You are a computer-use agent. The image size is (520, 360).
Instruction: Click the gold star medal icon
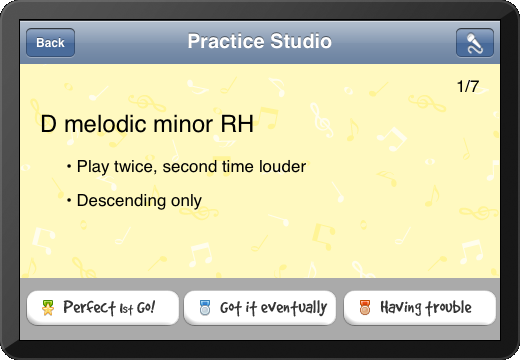click(48, 307)
